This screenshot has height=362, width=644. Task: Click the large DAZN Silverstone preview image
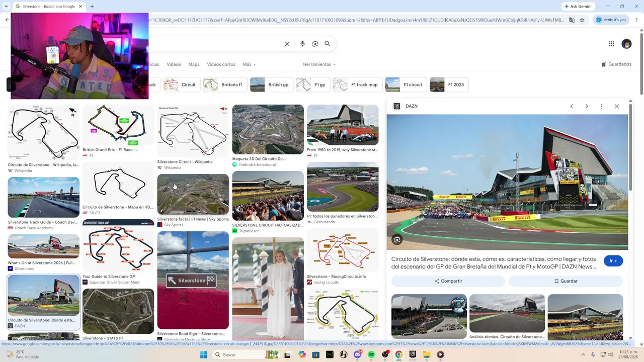coord(507,182)
